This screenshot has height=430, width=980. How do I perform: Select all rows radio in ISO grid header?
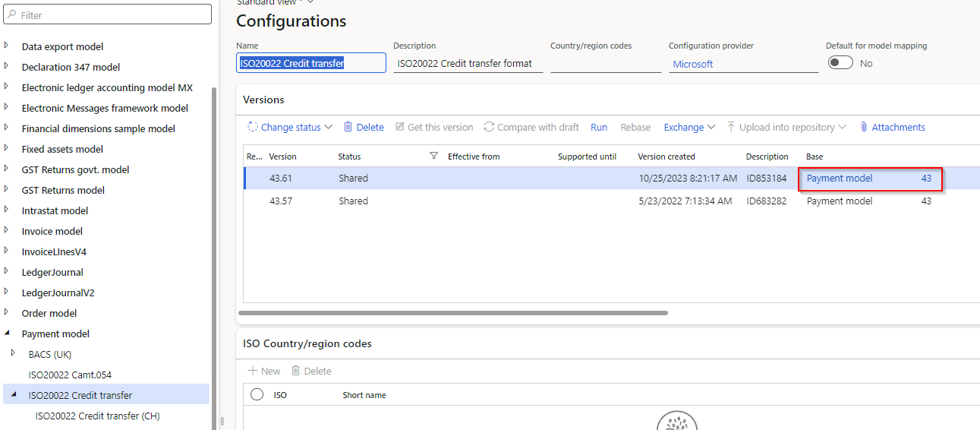click(x=257, y=394)
